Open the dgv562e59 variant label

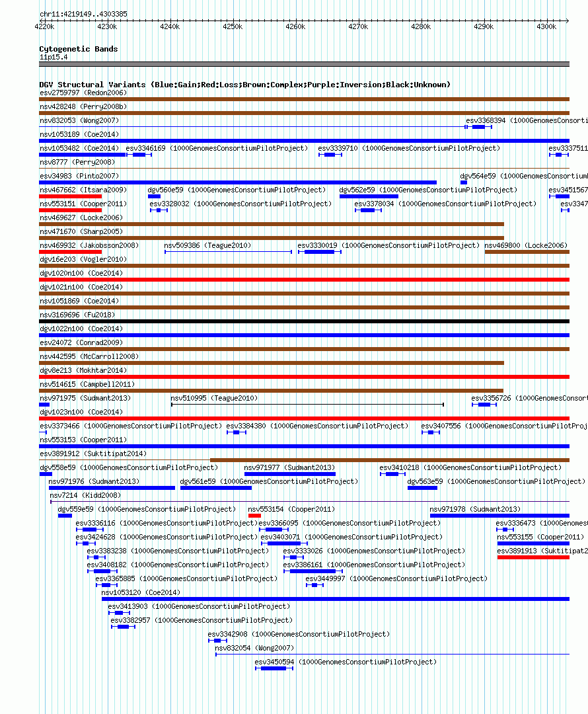click(428, 190)
